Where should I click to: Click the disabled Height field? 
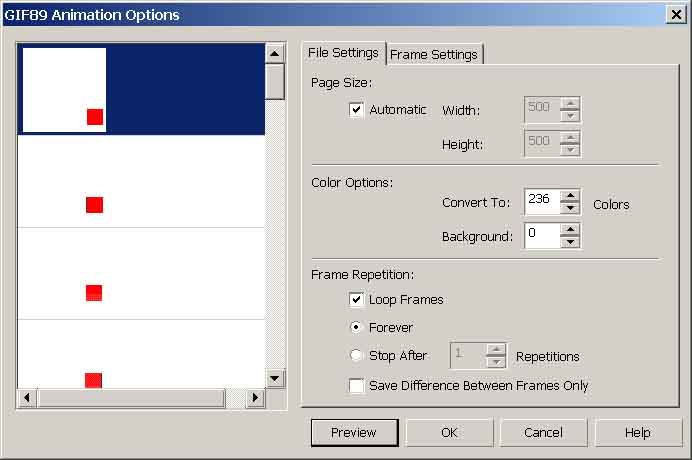542,143
